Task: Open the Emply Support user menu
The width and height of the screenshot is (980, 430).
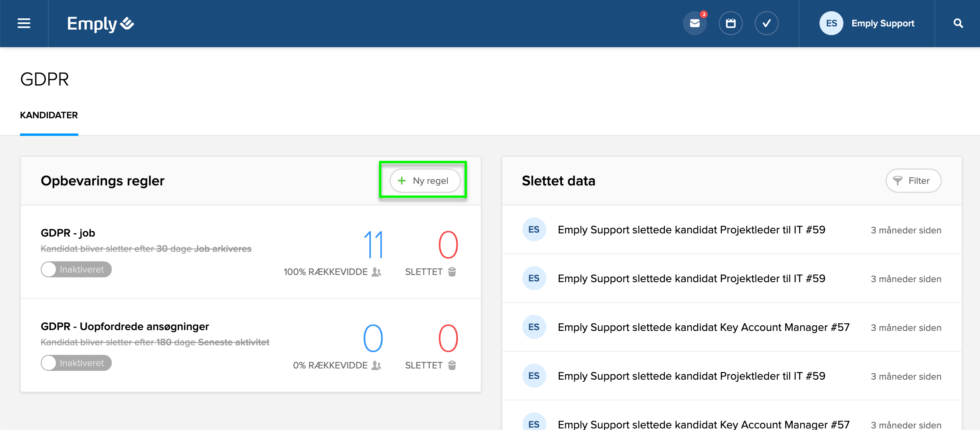Action: point(883,24)
